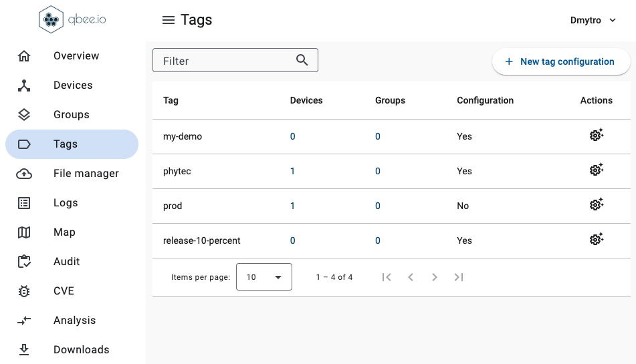
Task: Click the Downloads arrow icon
Action: tap(24, 350)
